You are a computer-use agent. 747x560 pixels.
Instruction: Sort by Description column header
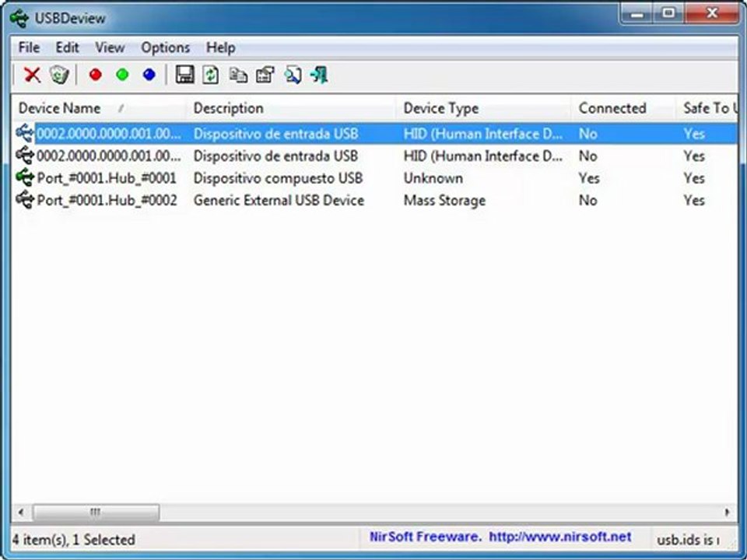click(x=291, y=108)
